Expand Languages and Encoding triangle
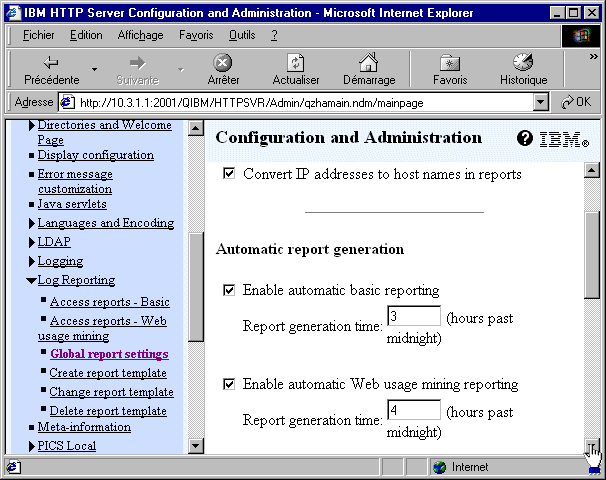This screenshot has height=480, width=606. point(32,223)
